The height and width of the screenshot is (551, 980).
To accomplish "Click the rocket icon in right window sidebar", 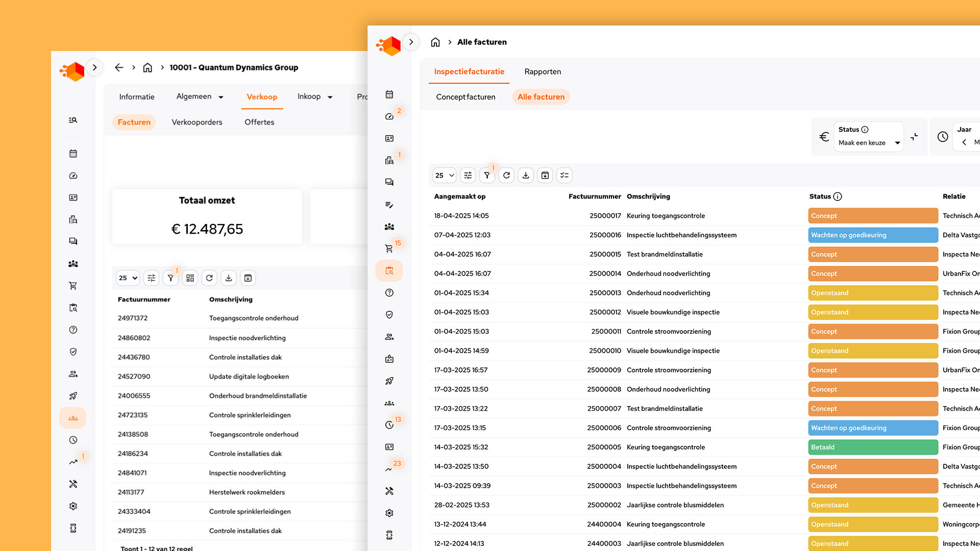I will [x=389, y=381].
